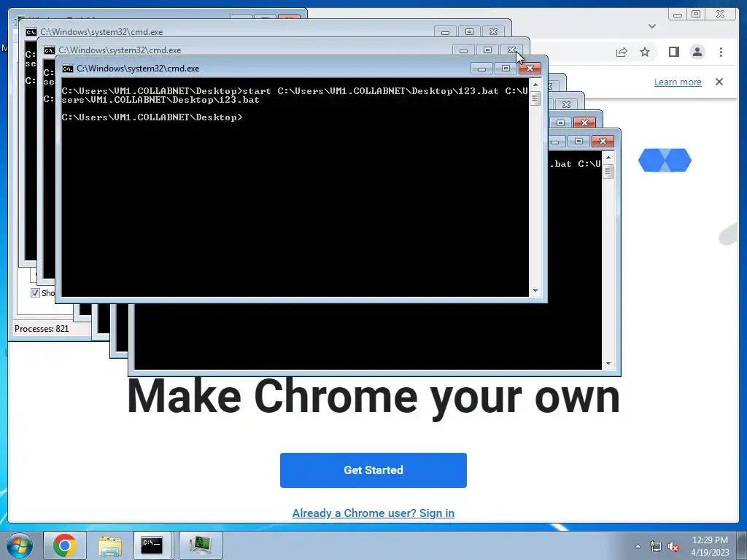Click scroll down arrow in front cmd window
Screen dimensions: 747x560
pyautogui.click(x=535, y=291)
